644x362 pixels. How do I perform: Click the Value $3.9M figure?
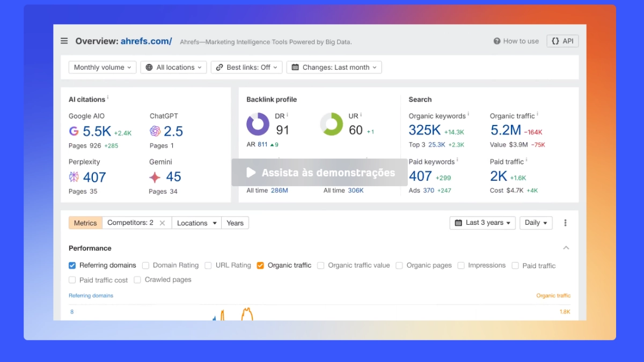click(509, 145)
